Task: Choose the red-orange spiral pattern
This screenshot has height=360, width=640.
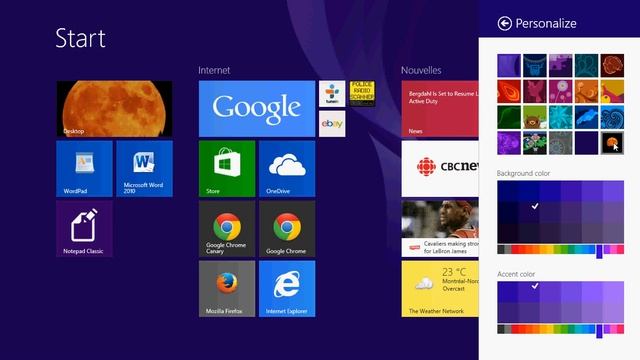Action: pos(509,91)
